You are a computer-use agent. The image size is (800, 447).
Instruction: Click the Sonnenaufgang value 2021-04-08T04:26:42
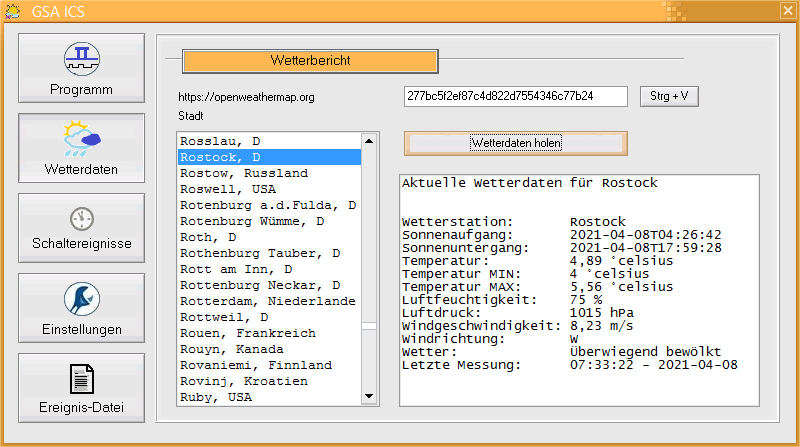point(645,235)
